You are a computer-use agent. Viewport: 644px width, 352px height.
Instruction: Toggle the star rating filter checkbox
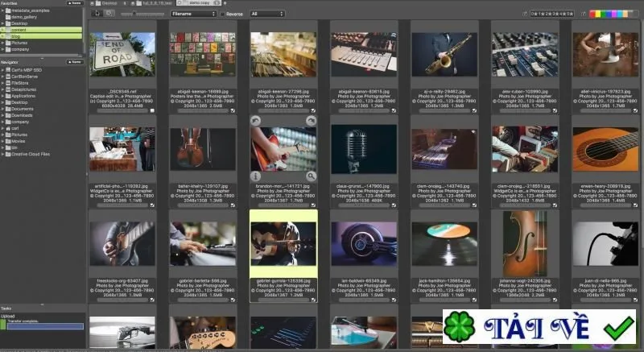[x=525, y=14]
